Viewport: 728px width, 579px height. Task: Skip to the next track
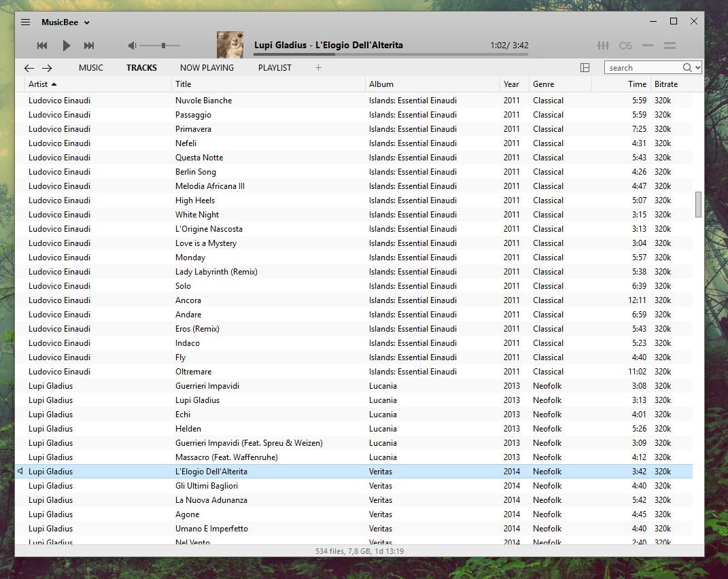pyautogui.click(x=89, y=46)
